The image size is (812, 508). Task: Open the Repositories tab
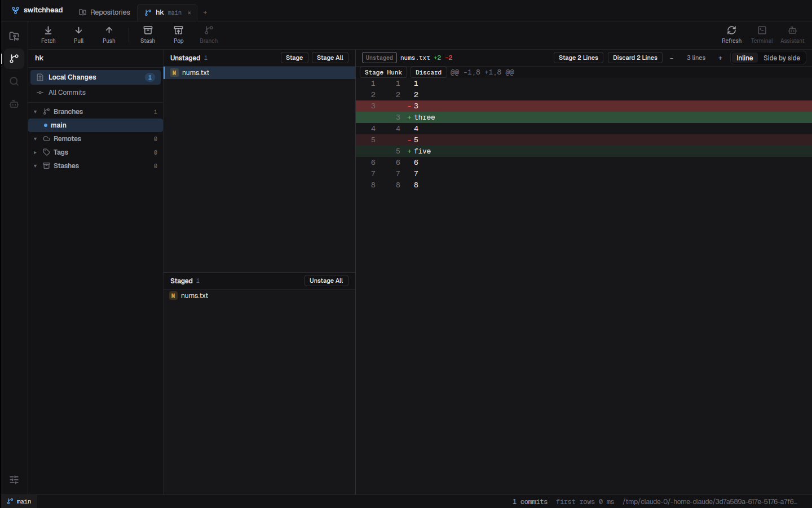tap(105, 12)
